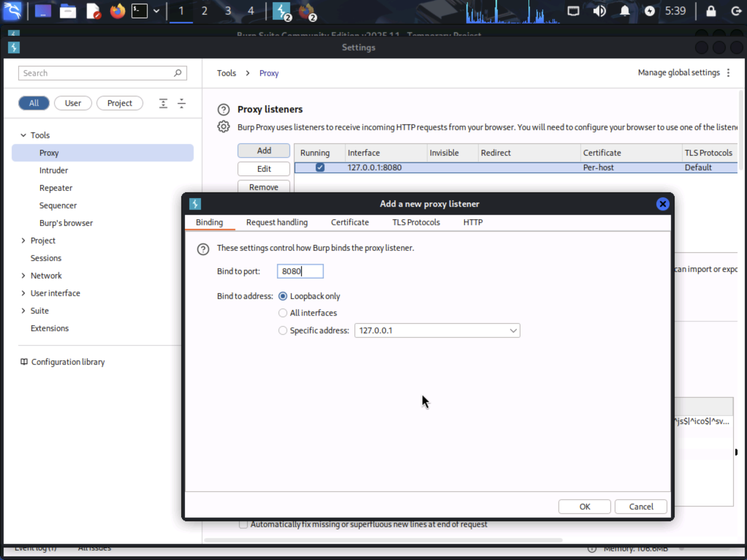Select the All interfaces radio button
The image size is (747, 560).
(x=283, y=313)
